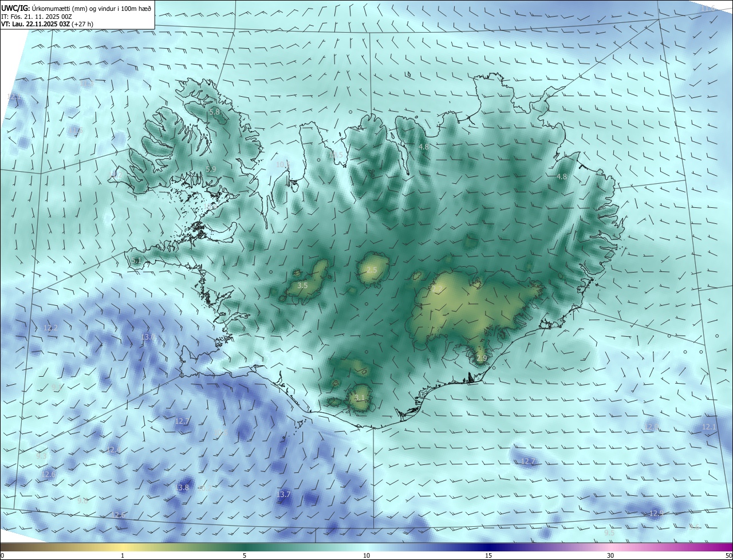Click the 2.5 value on the central glacier
This screenshot has width=733, height=560.
(372, 270)
